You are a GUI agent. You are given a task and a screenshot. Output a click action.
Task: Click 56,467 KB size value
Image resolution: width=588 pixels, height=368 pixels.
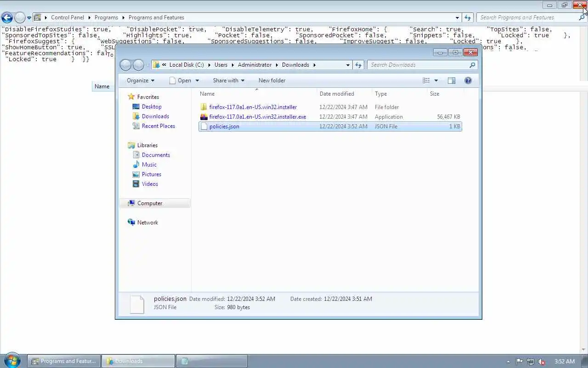click(x=448, y=117)
